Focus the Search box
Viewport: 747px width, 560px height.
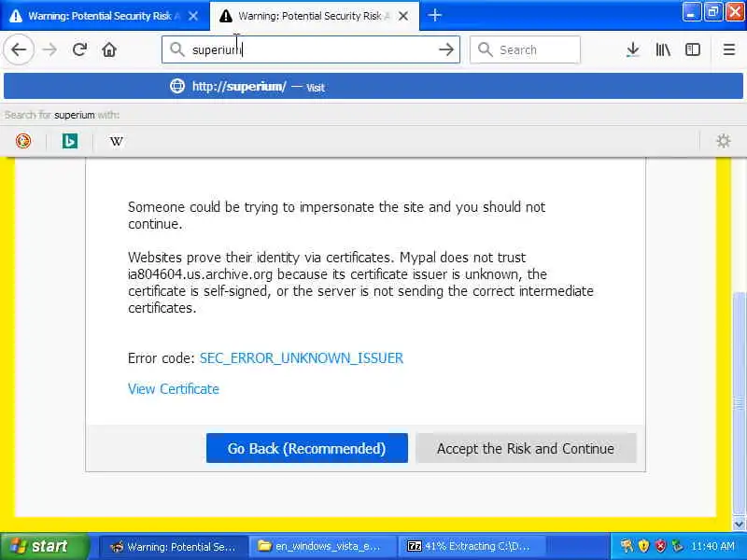click(x=525, y=49)
